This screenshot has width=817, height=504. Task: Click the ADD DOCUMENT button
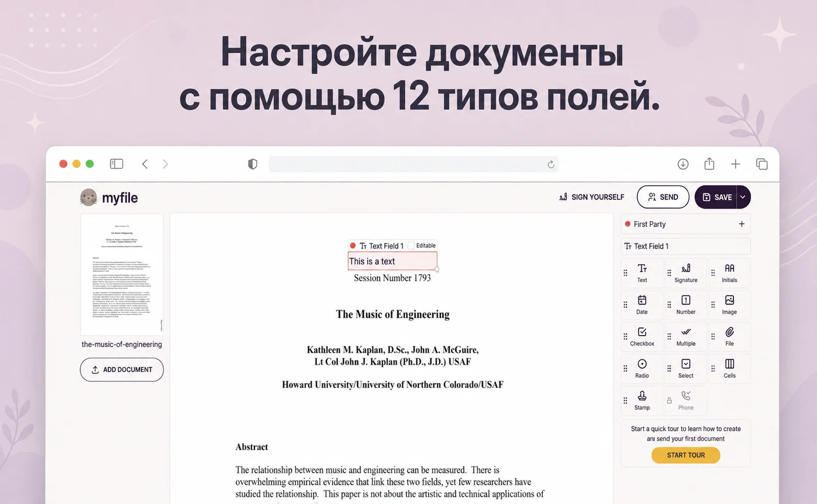click(122, 369)
